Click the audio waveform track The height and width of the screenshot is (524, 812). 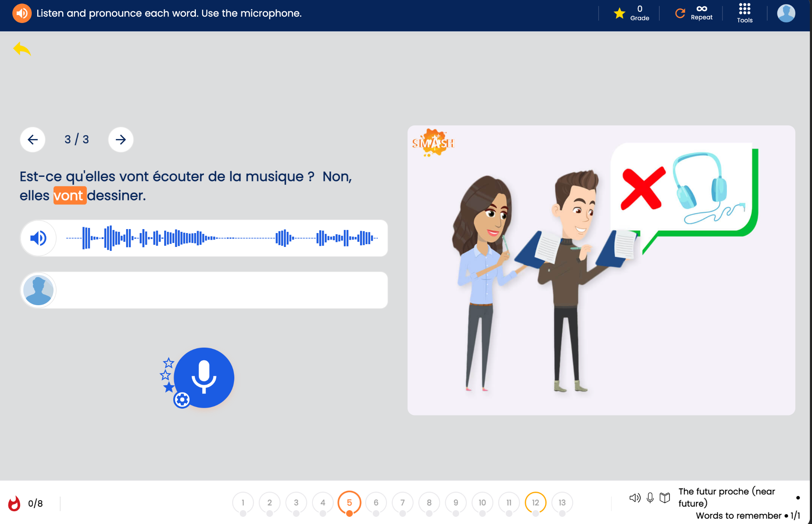(x=222, y=238)
